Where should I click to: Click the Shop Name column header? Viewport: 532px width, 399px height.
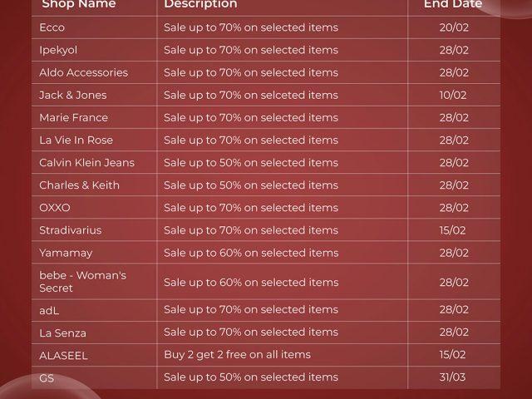point(79,4)
